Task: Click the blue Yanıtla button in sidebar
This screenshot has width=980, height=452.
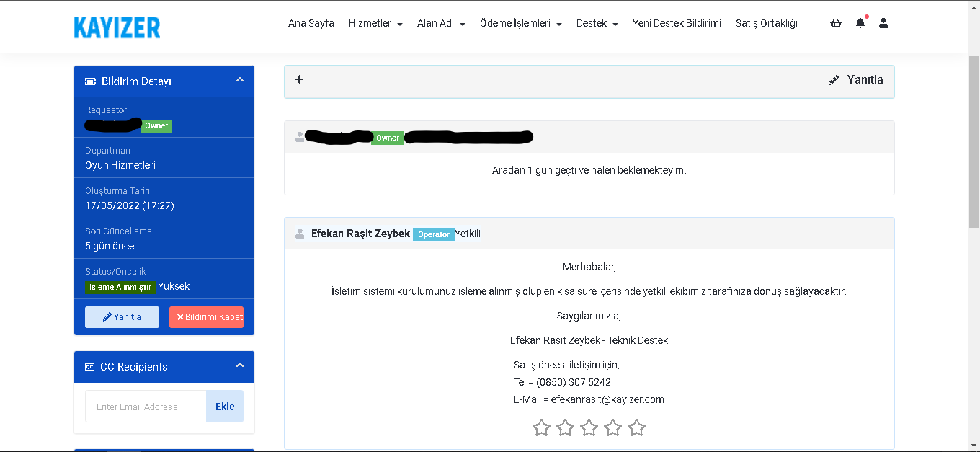Action: [122, 317]
